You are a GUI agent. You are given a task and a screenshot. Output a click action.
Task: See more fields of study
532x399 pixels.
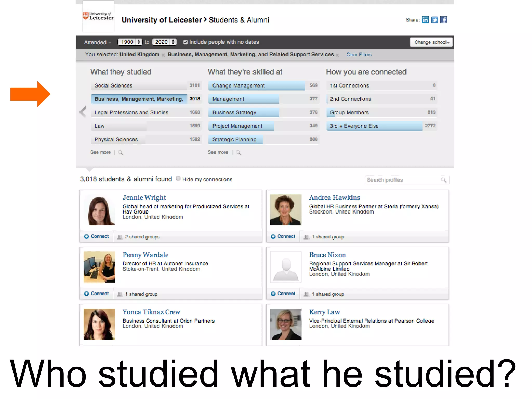click(101, 152)
